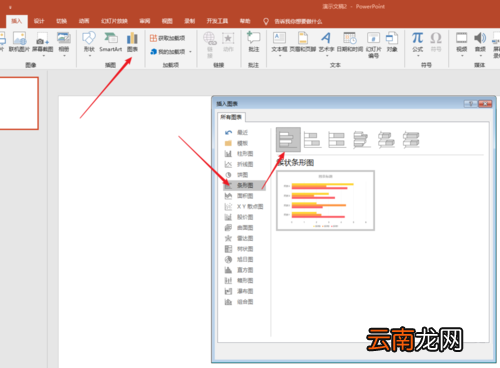Click the Photo Album (相册) icon
Screen dimensions: 500x368
(64, 38)
